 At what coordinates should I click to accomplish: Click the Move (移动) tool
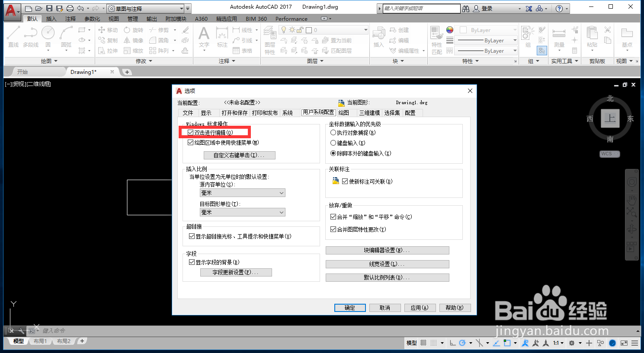pyautogui.click(x=108, y=30)
